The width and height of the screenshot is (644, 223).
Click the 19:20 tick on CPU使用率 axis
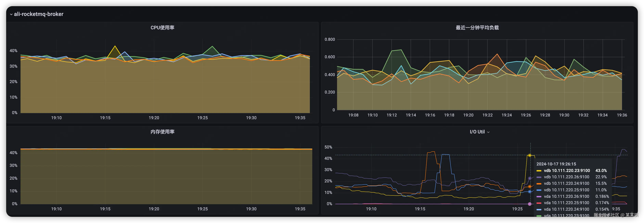pos(154,118)
